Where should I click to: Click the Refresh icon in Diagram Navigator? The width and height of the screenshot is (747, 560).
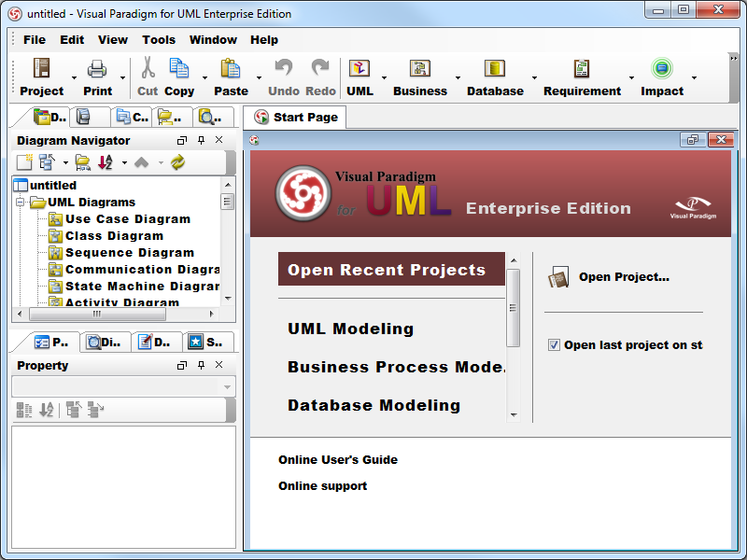coord(177,162)
